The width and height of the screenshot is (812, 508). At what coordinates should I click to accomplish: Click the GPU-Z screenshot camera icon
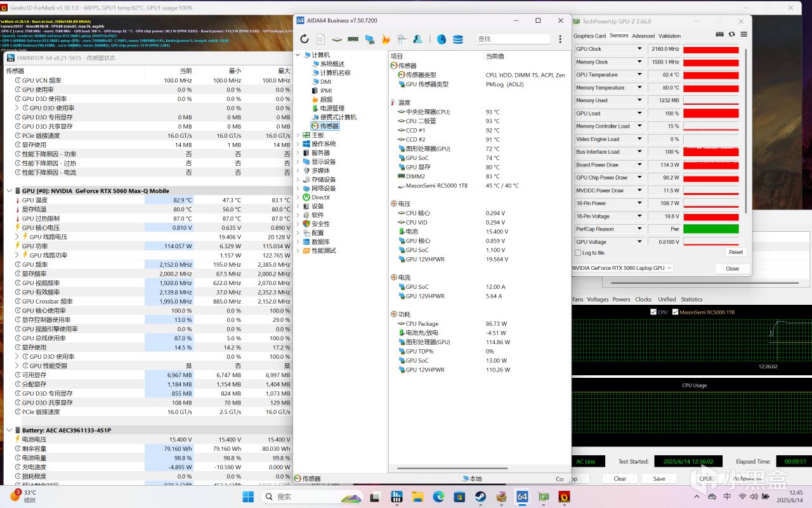pyautogui.click(x=719, y=34)
